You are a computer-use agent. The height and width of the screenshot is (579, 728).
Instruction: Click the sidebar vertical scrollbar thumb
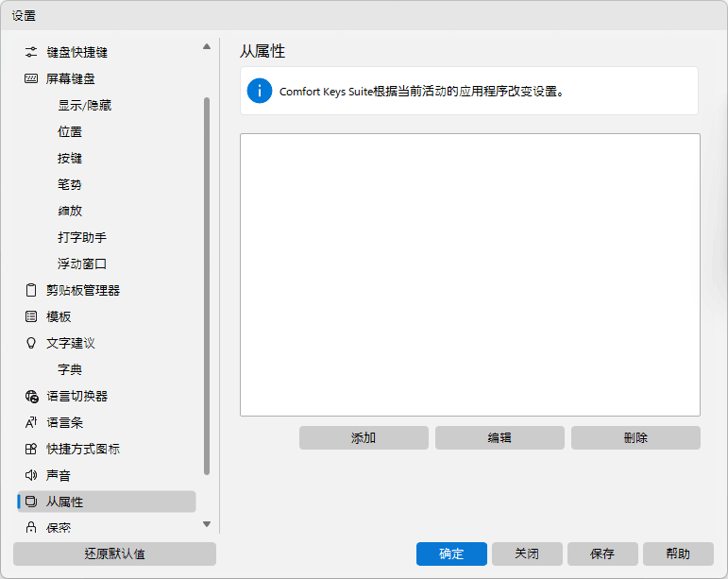tap(207, 286)
